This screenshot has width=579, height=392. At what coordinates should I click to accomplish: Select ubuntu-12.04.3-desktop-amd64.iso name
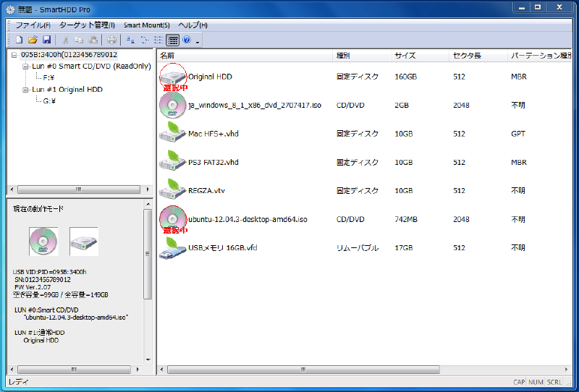tap(248, 219)
